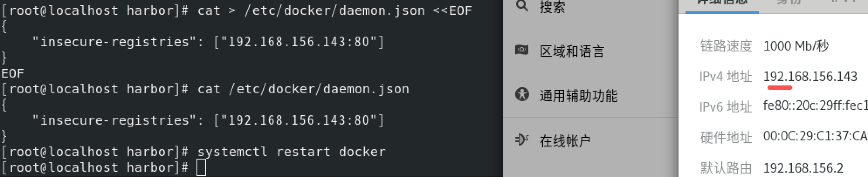This screenshot has height=177, width=868.
Task: Click the 1000 Mb/秒 link speed value
Action: [796, 46]
